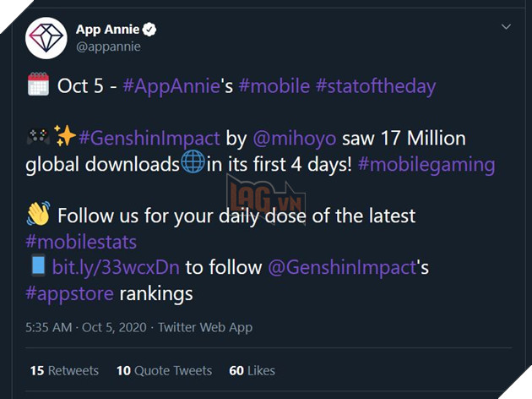Open the tweet options chevron menu
The width and height of the screenshot is (532, 399).
(x=506, y=27)
